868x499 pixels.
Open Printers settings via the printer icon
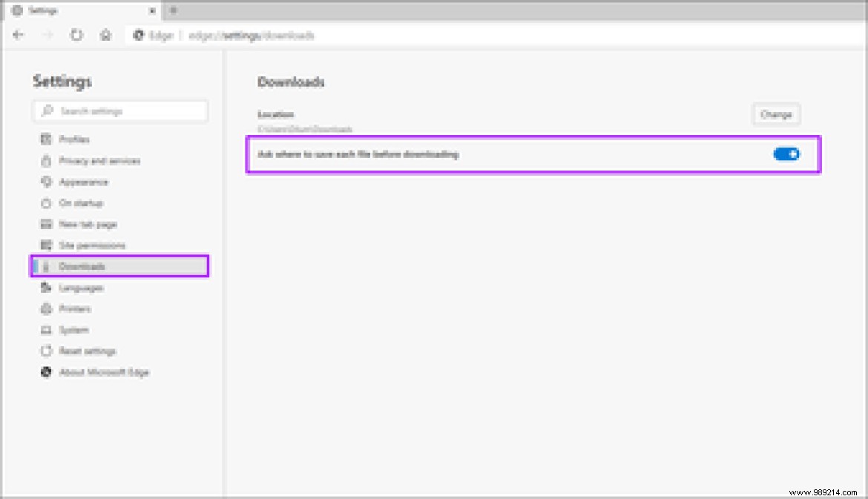click(46, 308)
